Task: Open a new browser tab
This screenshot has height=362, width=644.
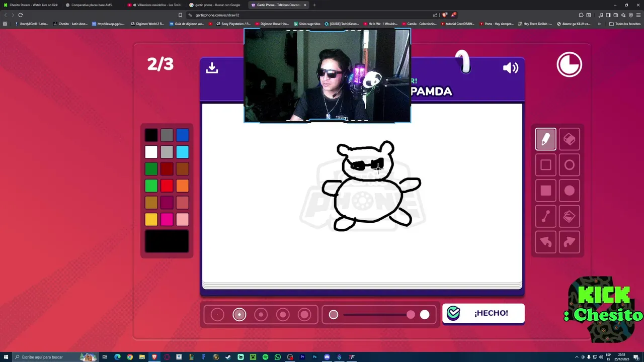Action: (x=314, y=5)
